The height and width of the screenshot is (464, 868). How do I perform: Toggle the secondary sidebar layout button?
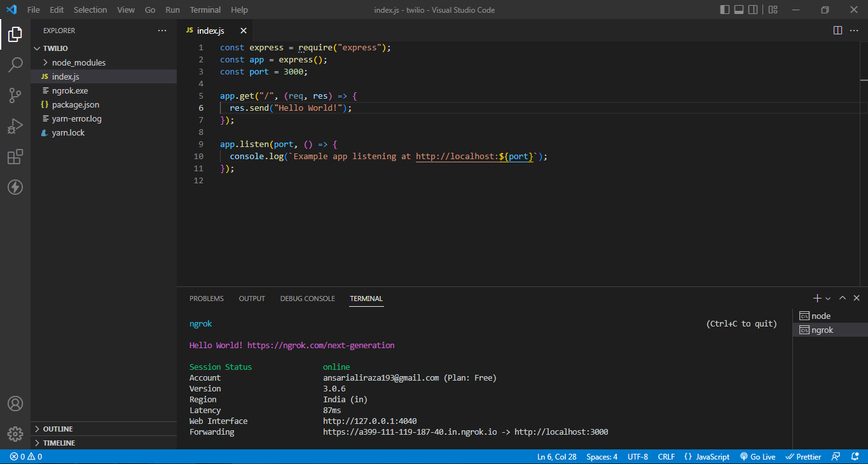[753, 10]
